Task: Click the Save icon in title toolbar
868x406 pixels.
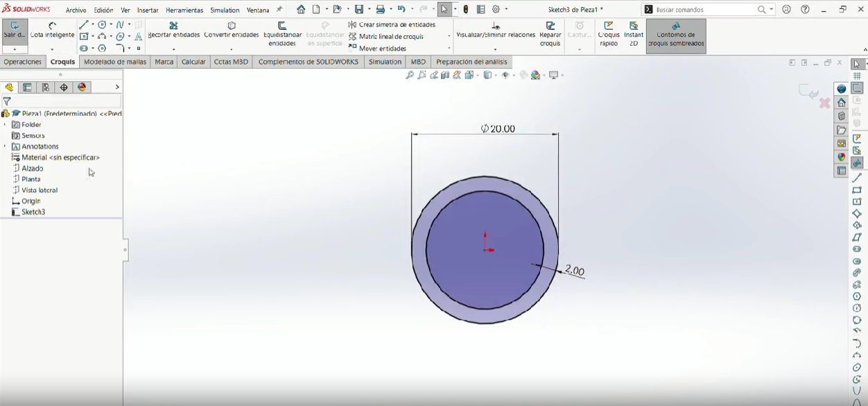Action: tap(359, 10)
